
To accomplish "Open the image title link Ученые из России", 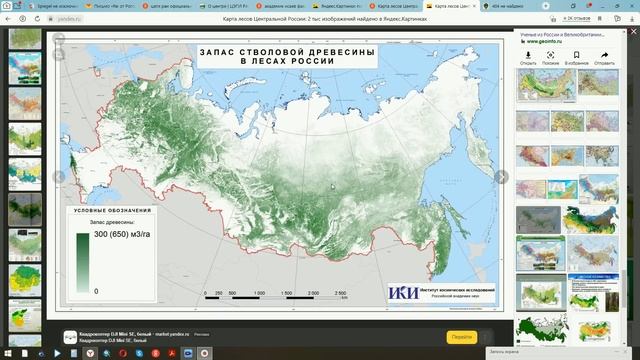I will point(562,35).
